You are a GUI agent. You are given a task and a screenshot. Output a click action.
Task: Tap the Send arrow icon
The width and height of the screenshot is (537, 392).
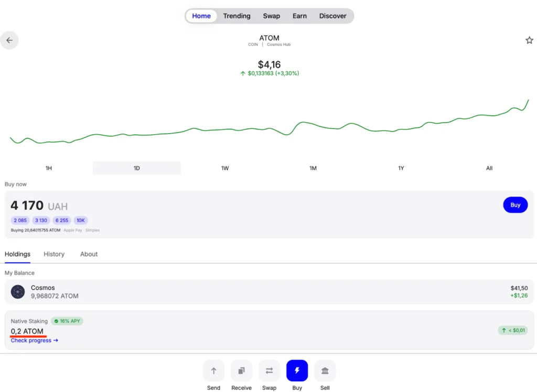point(213,371)
